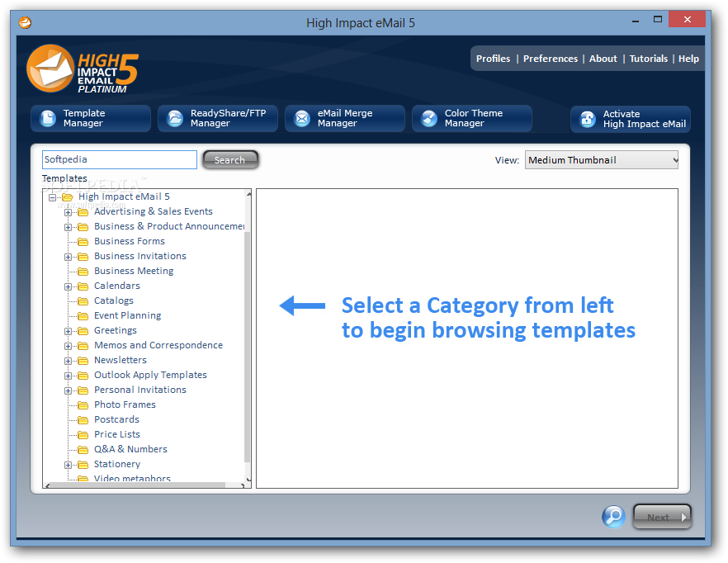Select the Outlook Apply Templates category
This screenshot has height=563, width=728.
point(150,375)
